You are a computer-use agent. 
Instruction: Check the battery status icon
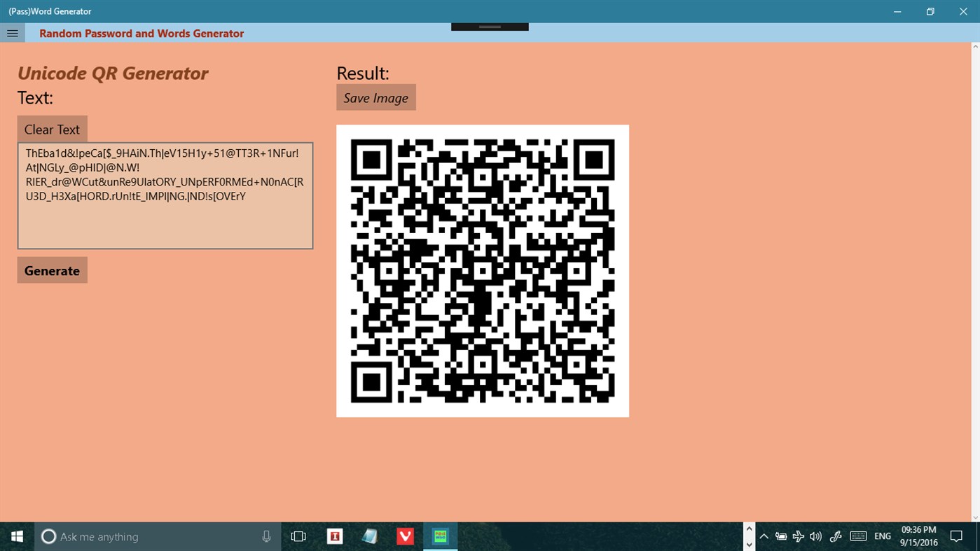(780, 536)
